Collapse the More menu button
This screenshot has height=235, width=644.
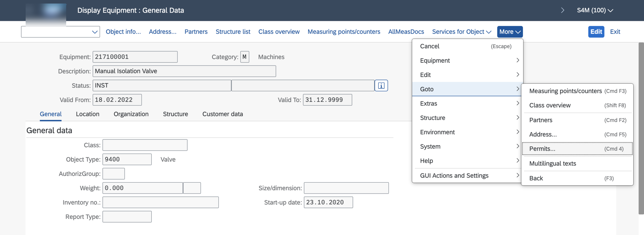510,32
